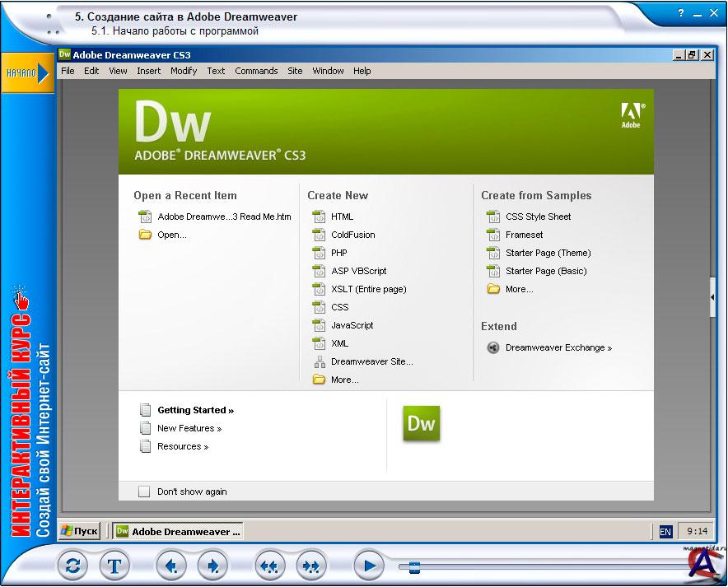Click the green Dw logo tile
This screenshot has height=587, width=728.
pyautogui.click(x=421, y=423)
